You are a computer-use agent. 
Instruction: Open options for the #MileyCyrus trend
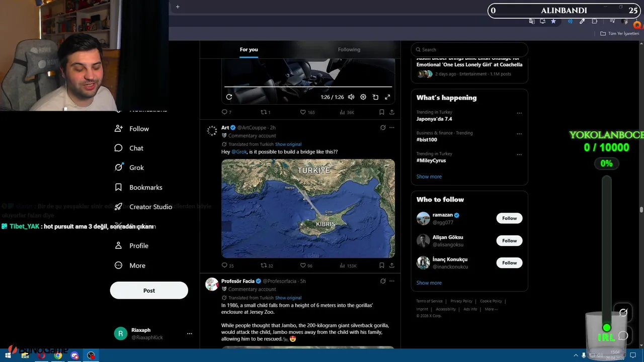(519, 154)
